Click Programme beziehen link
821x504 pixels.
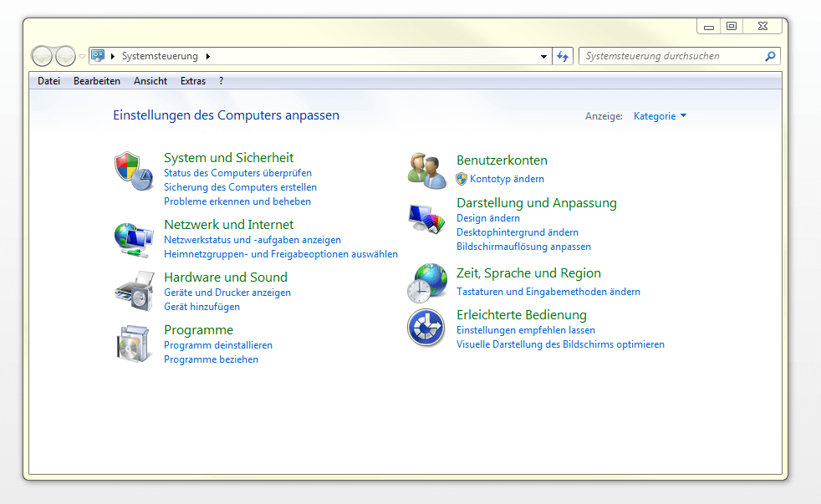(x=211, y=359)
